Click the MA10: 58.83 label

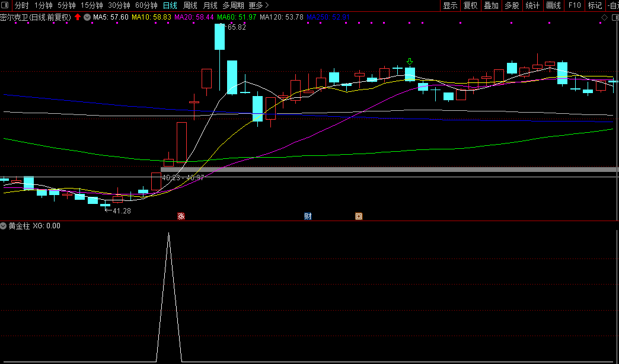[x=152, y=17]
